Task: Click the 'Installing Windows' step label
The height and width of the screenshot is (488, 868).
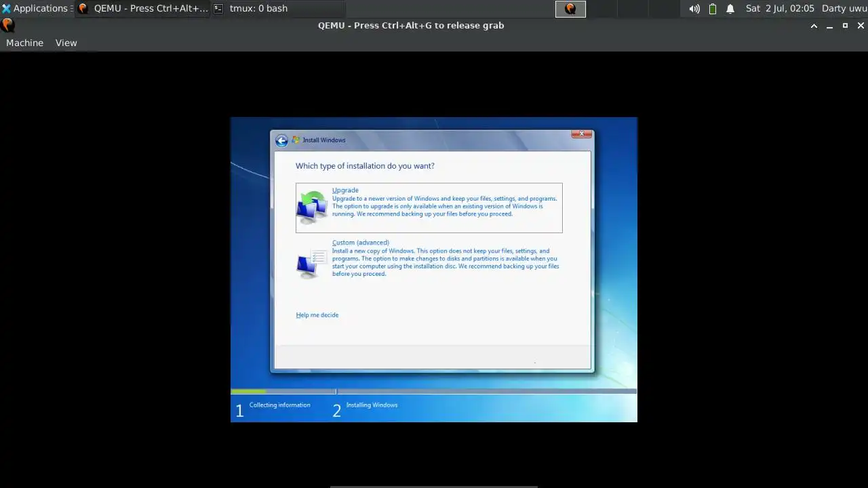Action: click(372, 405)
